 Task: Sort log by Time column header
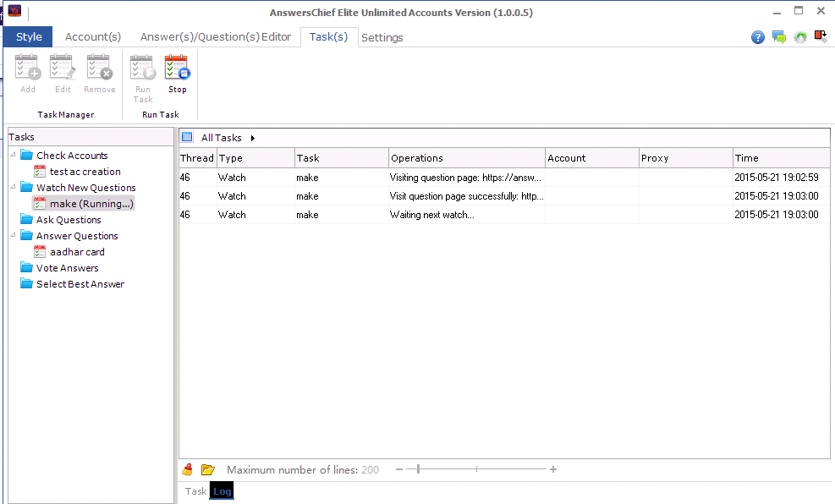781,158
